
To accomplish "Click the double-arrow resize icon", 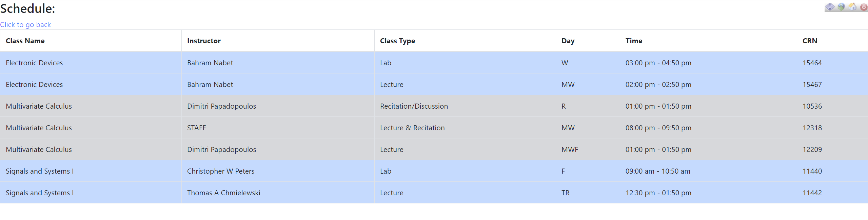I will click(x=830, y=7).
